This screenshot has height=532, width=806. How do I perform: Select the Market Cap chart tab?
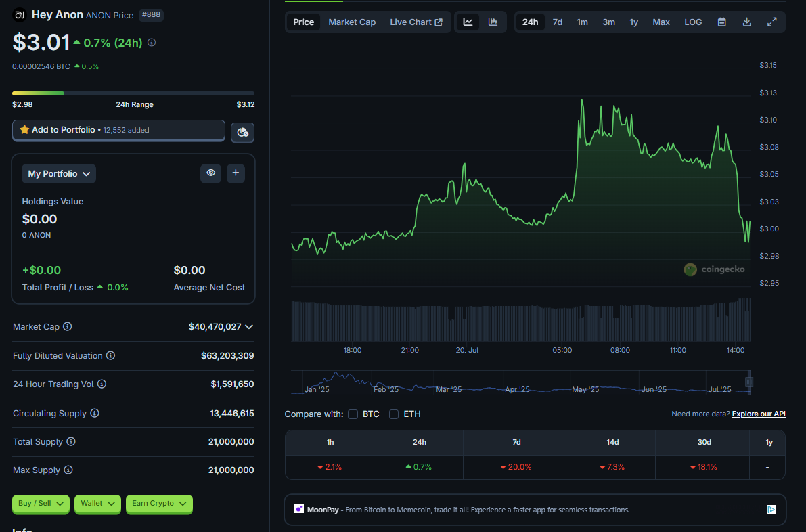coord(352,22)
